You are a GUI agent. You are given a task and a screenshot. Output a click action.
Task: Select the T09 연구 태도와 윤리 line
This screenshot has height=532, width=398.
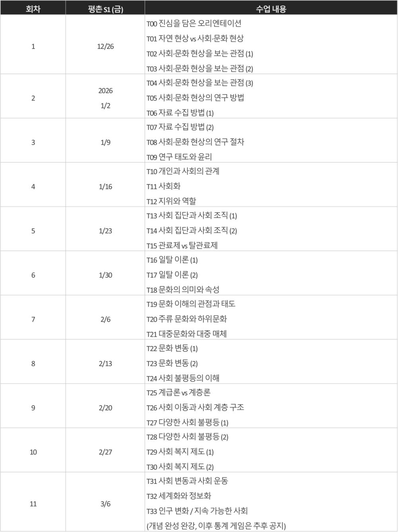coord(179,157)
